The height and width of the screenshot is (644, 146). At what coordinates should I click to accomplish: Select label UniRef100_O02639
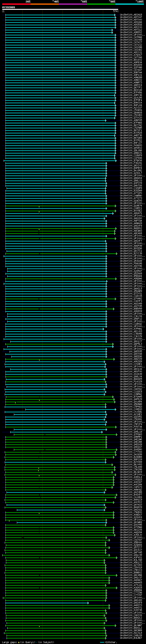tap(131, 374)
